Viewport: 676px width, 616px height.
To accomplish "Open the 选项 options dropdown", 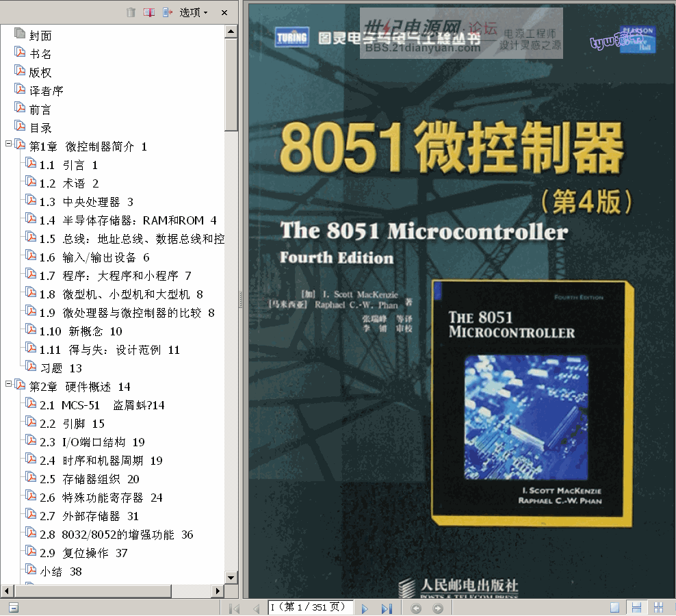I will coord(193,12).
